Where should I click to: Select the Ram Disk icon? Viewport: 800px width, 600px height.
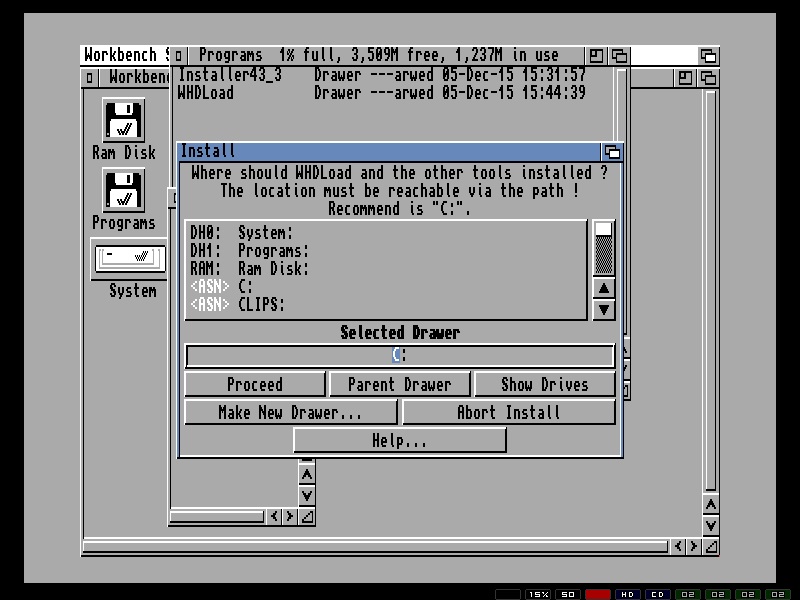[123, 120]
